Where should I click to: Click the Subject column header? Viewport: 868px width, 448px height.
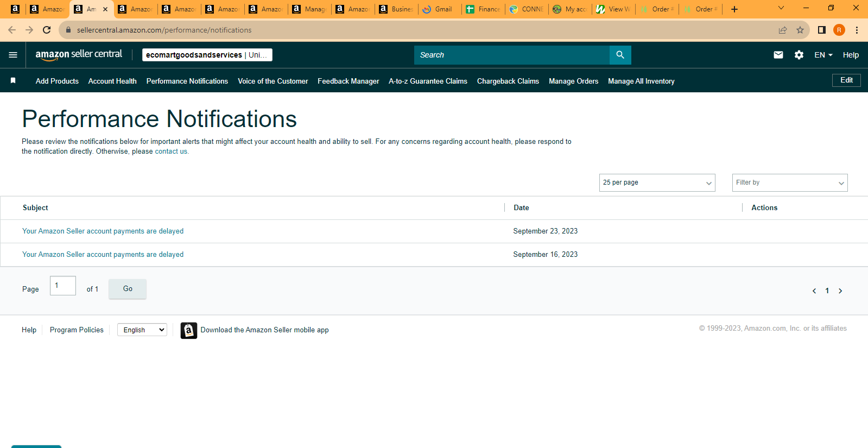click(x=35, y=208)
